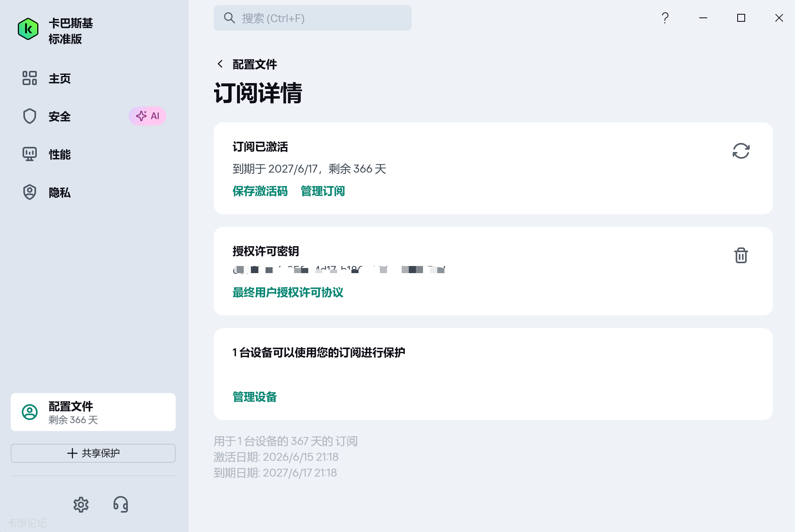Open the 管理订阅 link

(x=323, y=191)
